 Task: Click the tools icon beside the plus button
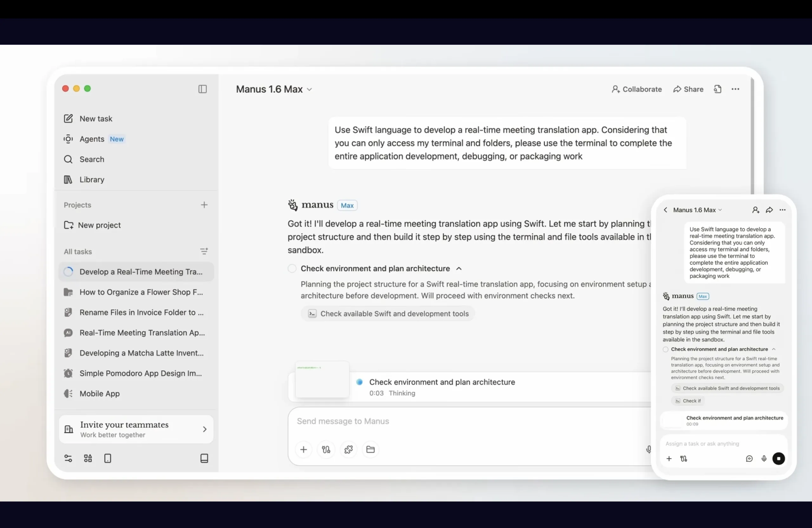coord(326,450)
